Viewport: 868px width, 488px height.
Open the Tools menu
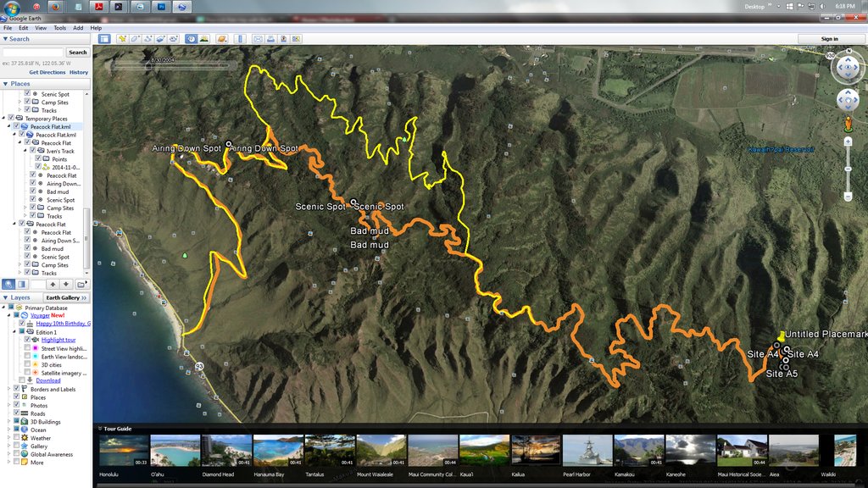point(60,28)
